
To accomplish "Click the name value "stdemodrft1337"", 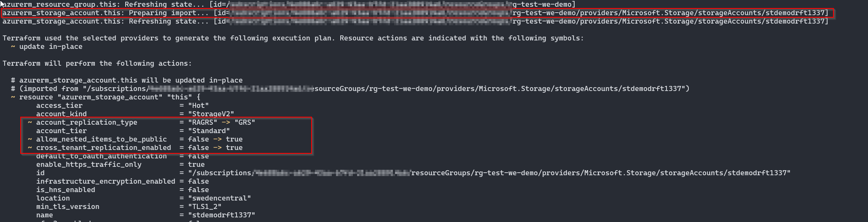I will (222, 215).
